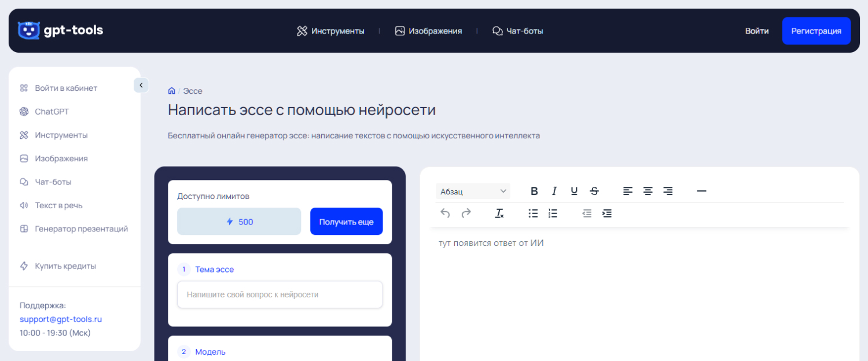Set text alignment to center
This screenshot has height=361, width=868.
[648, 190]
